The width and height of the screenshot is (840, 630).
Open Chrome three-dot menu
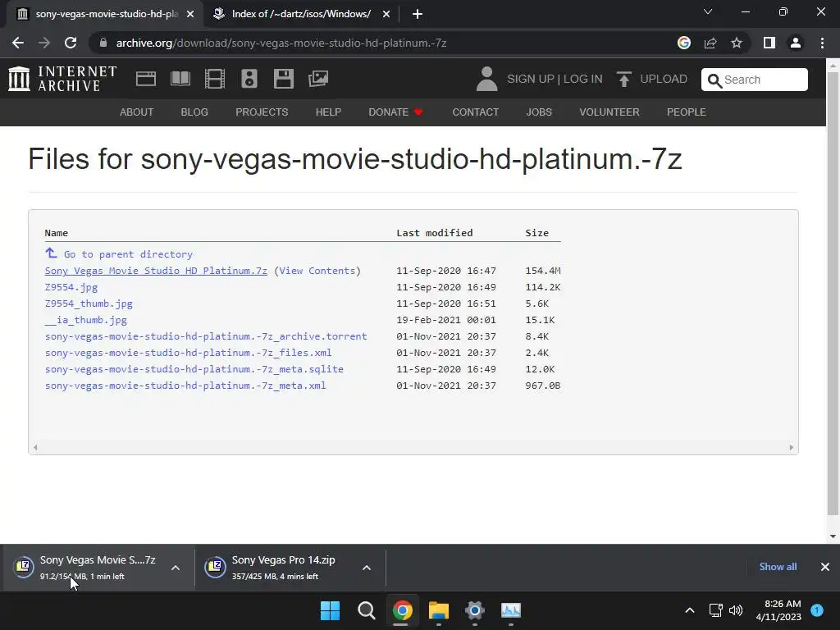pos(822,43)
